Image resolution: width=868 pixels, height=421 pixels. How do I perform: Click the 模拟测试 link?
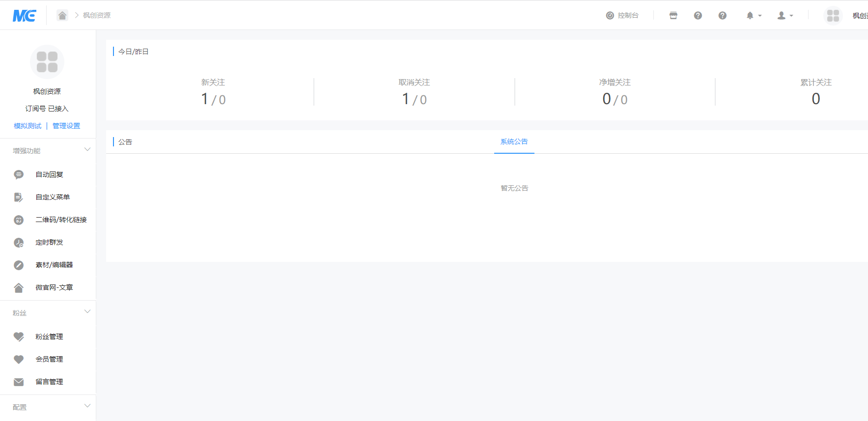[x=28, y=126]
